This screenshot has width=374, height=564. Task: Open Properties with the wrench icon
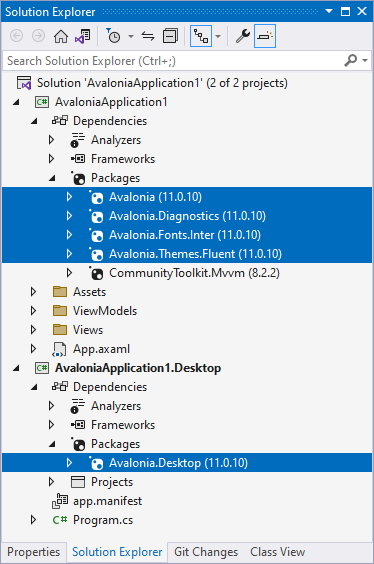[243, 36]
